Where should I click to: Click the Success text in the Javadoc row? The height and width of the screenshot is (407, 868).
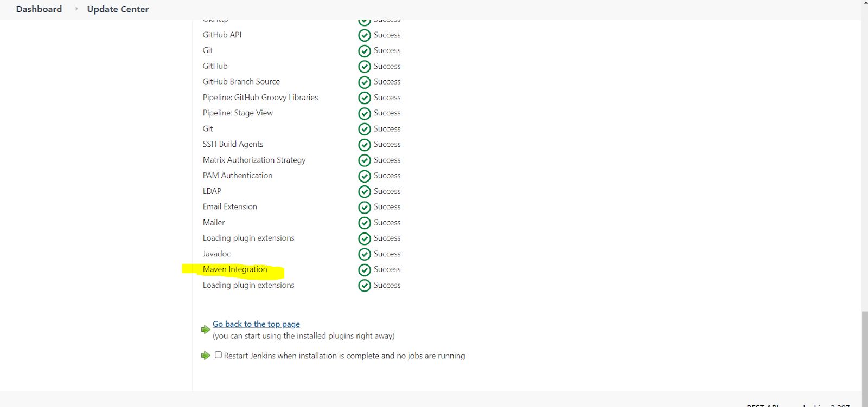[x=387, y=254]
